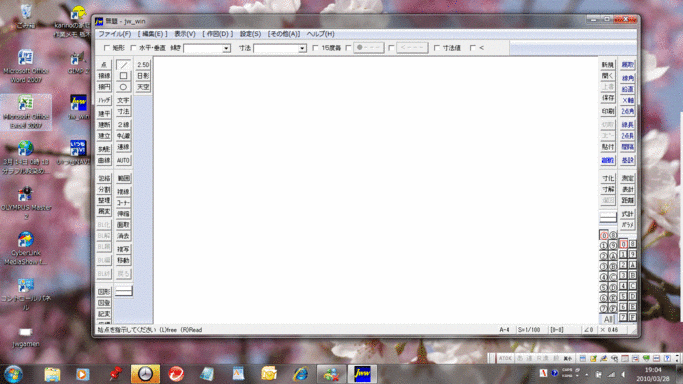Choose the 文字 text tool

[x=123, y=101]
